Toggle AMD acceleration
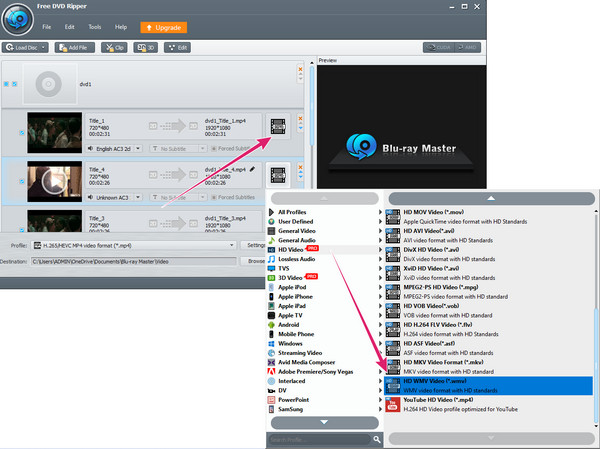Image resolution: width=600 pixels, height=449 pixels. [x=467, y=47]
